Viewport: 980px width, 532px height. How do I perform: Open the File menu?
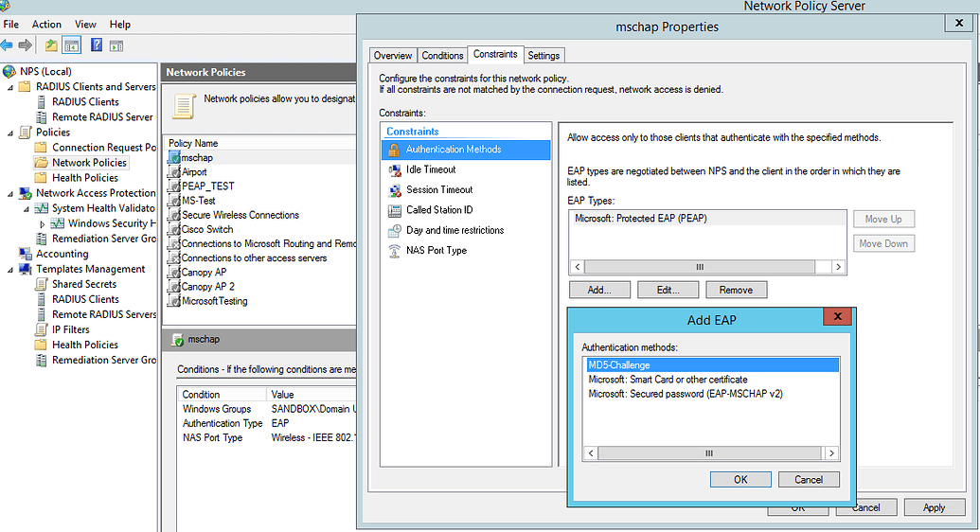pyautogui.click(x=11, y=25)
